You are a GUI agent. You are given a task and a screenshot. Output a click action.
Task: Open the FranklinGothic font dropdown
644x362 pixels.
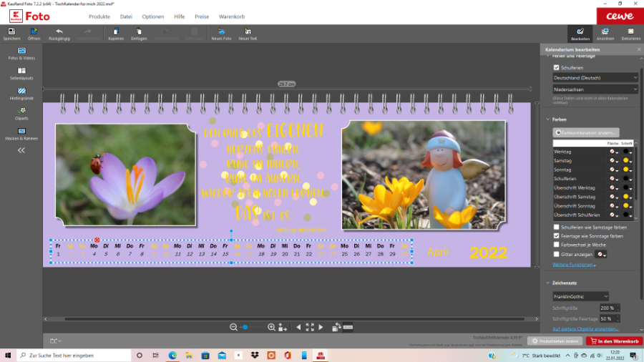580,296
